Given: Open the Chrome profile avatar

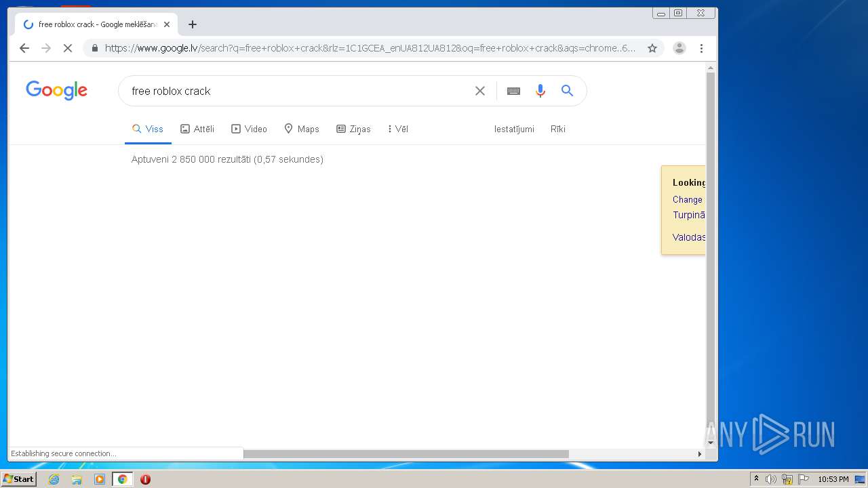Looking at the screenshot, I should 679,48.
